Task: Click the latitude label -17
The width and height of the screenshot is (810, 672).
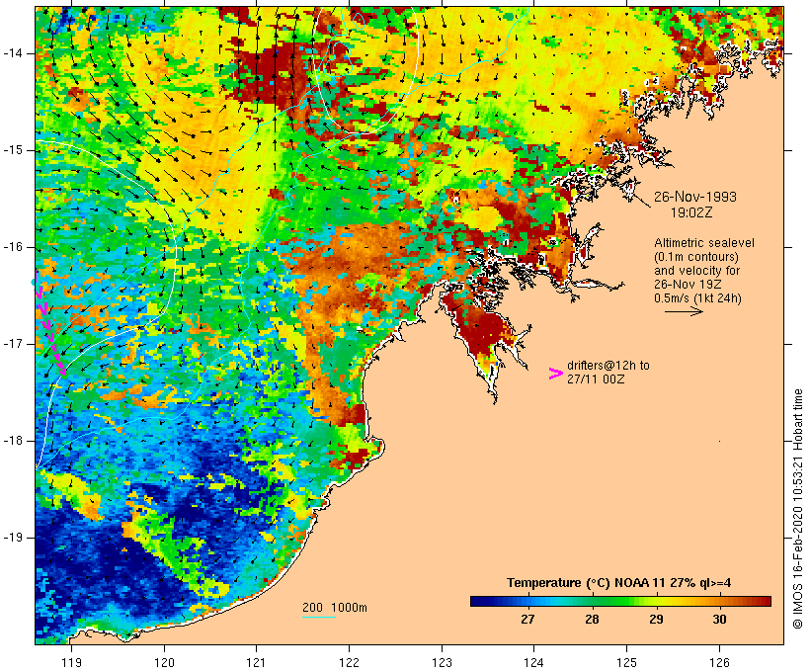Action: (12, 344)
